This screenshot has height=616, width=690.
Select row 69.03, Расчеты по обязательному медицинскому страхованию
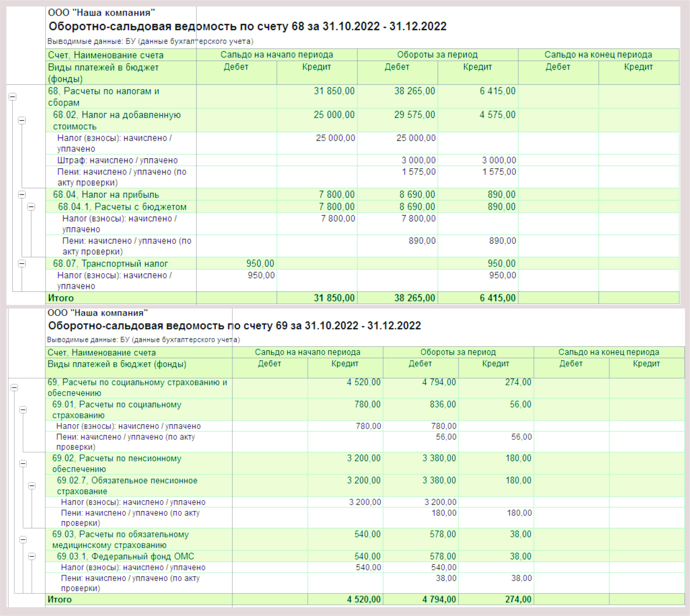[365, 539]
